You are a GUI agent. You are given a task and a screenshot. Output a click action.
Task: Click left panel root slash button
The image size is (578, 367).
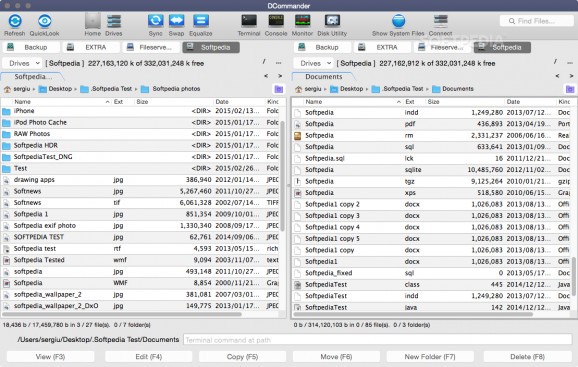point(264,62)
